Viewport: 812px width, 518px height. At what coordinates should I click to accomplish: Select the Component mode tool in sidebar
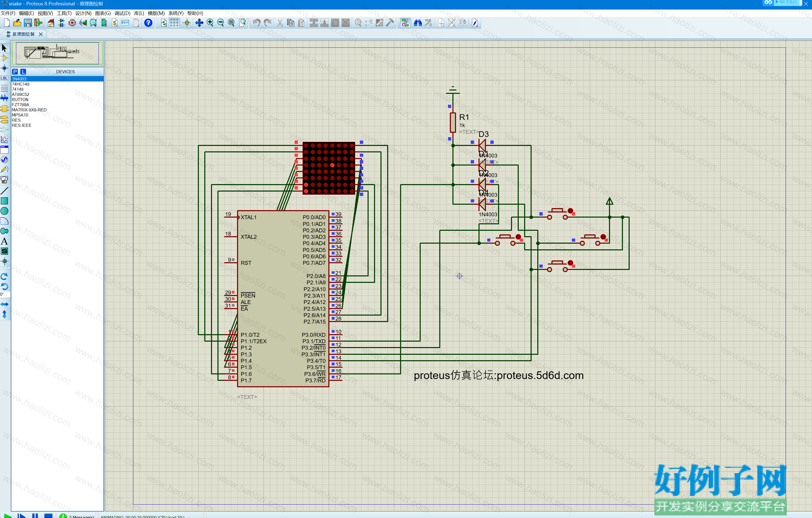coord(4,58)
